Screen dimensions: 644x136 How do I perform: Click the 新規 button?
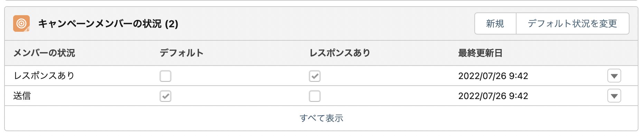(x=495, y=23)
